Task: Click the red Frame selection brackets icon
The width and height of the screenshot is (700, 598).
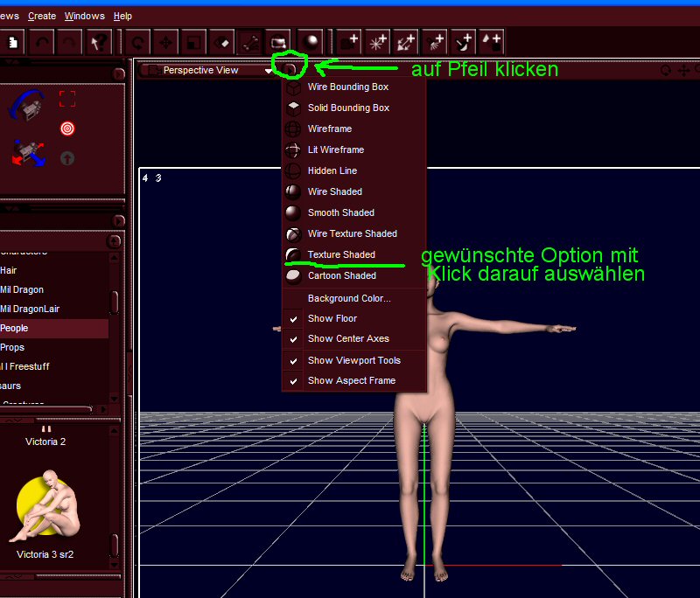Action: point(67,99)
